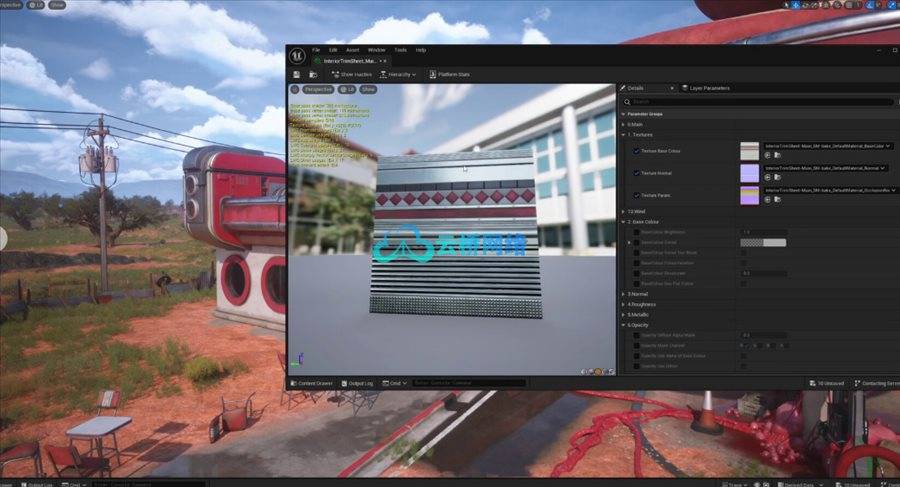Image resolution: width=900 pixels, height=487 pixels.
Task: Click the Perspective viewport button
Action: click(x=317, y=89)
